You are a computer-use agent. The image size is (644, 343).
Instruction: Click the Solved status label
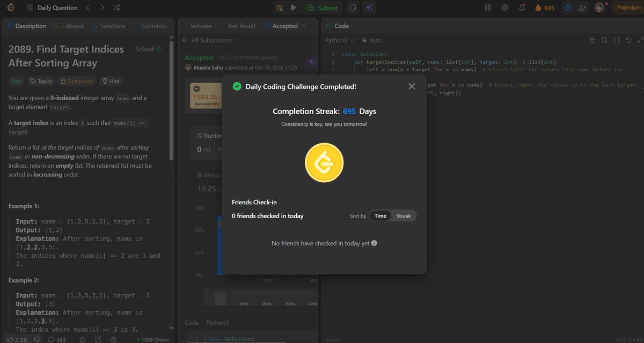148,49
